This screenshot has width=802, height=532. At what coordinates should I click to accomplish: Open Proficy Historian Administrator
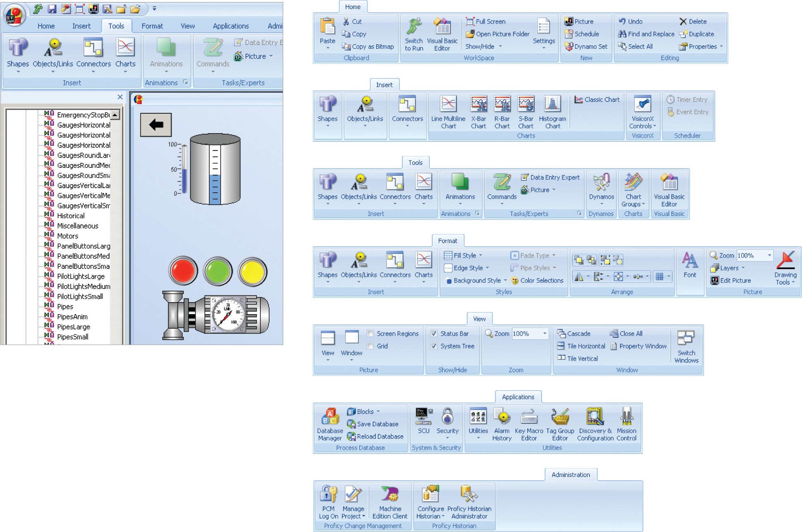tap(469, 502)
